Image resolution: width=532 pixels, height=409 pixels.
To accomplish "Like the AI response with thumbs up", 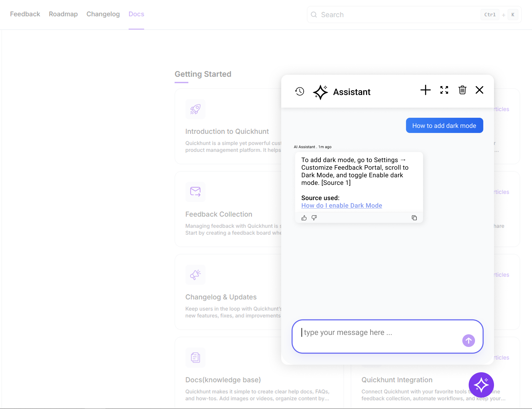I will [304, 218].
